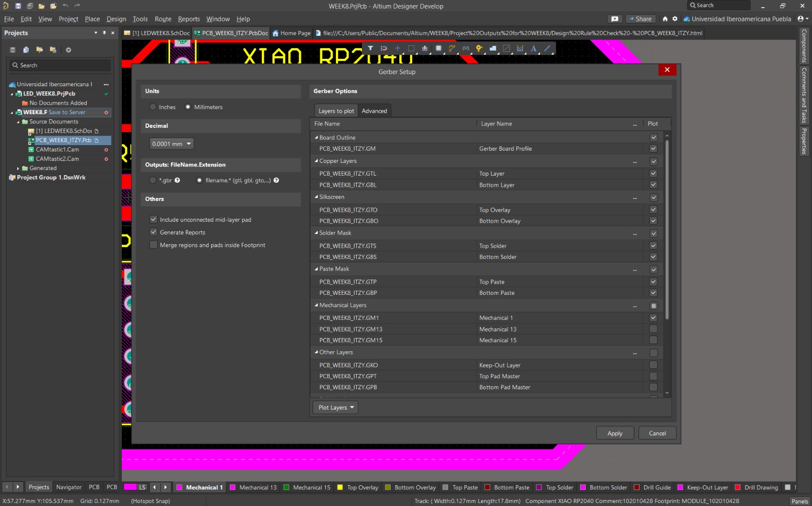Click the Open document folder icon in title bar
The image size is (812, 506).
(42, 6)
